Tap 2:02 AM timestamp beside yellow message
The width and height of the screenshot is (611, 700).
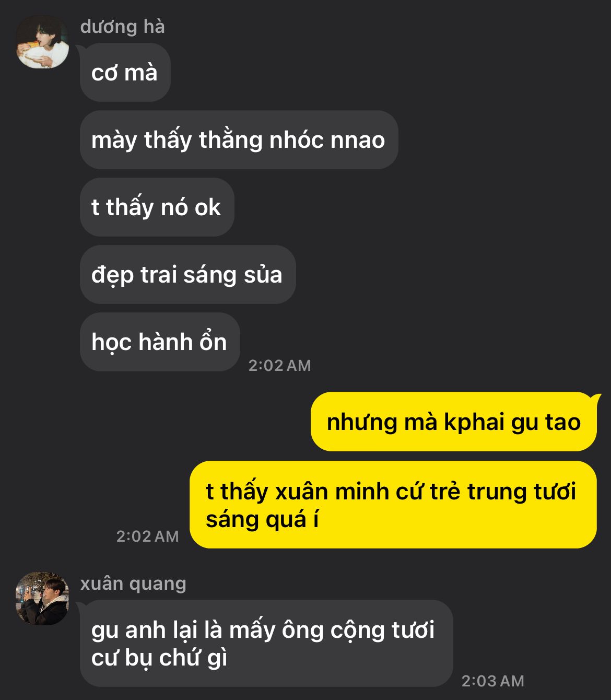click(147, 536)
